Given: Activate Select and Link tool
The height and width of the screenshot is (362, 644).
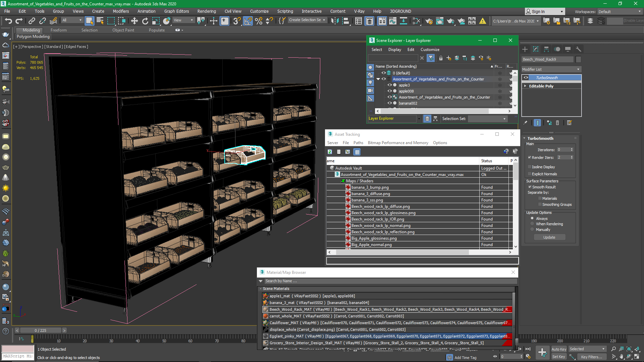Looking at the screenshot, I should [x=32, y=21].
